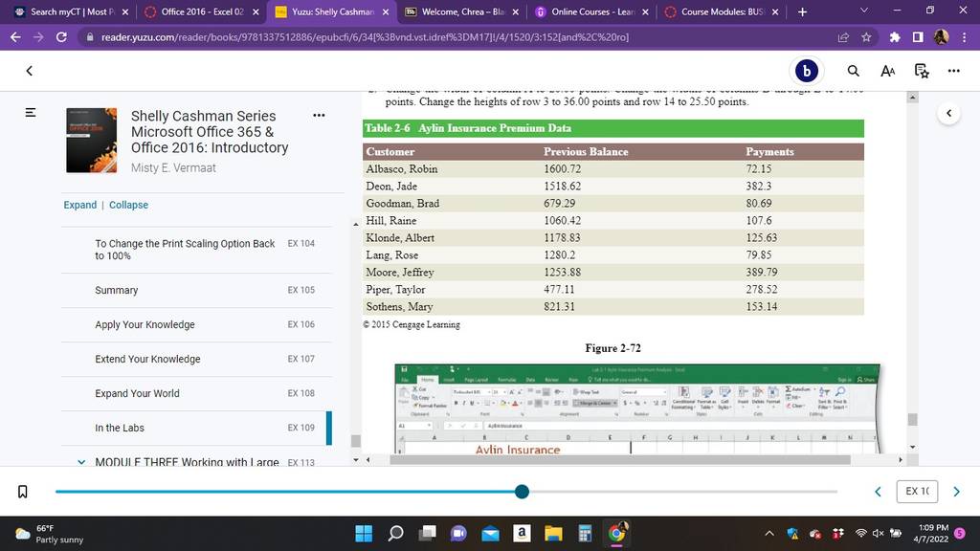Go back with the reader's back chevron
980x551 pixels.
(30, 71)
